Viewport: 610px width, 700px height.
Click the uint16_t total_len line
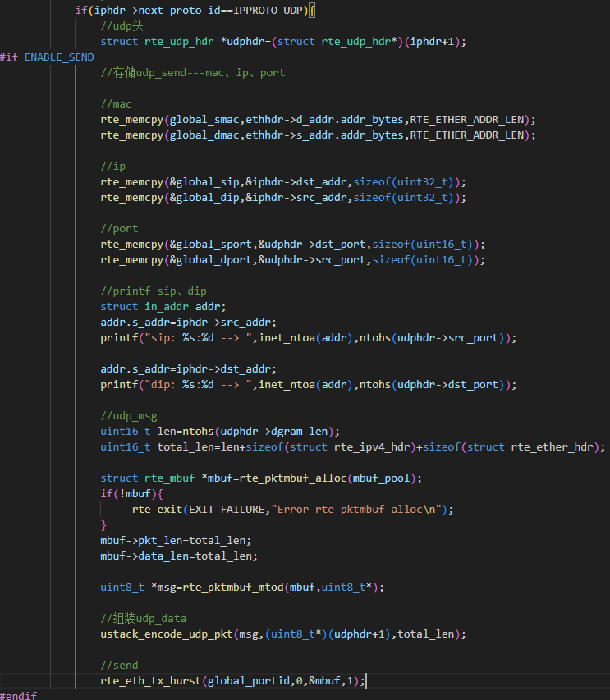coord(353,447)
